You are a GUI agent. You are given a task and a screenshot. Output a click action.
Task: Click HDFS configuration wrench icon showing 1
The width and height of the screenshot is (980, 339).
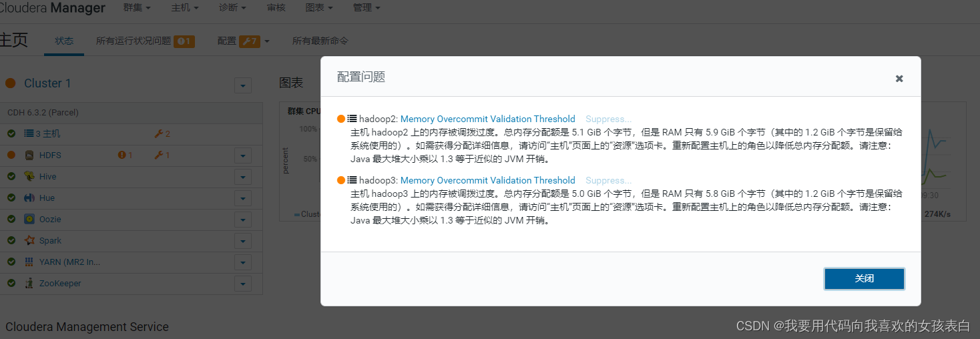click(x=162, y=155)
